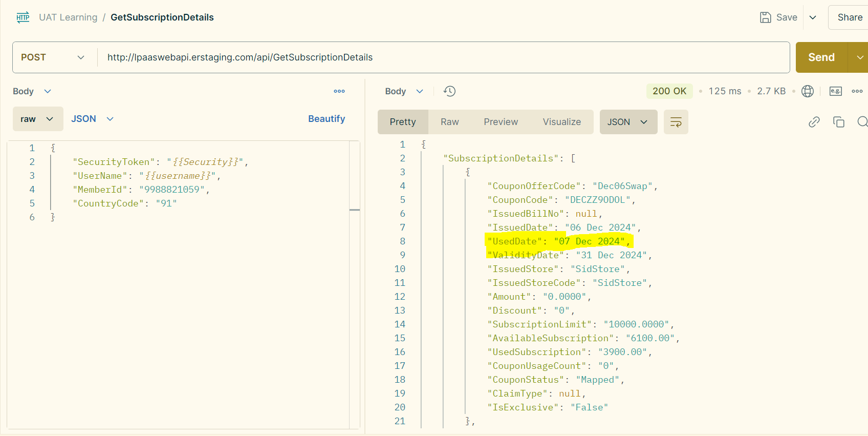Switch to the Visualize tab
Viewport: 868px width, 436px height.
[x=561, y=122]
